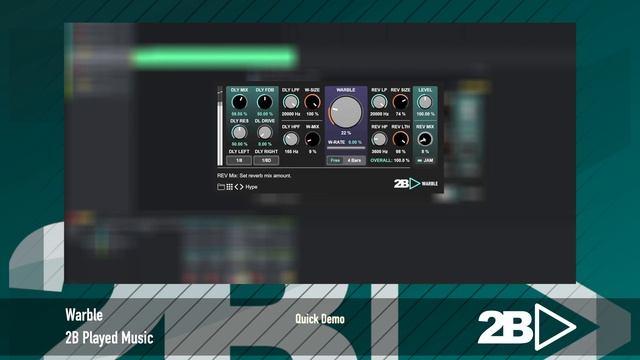Click the REV LP knob
This screenshot has width=640, height=360.
[379, 102]
